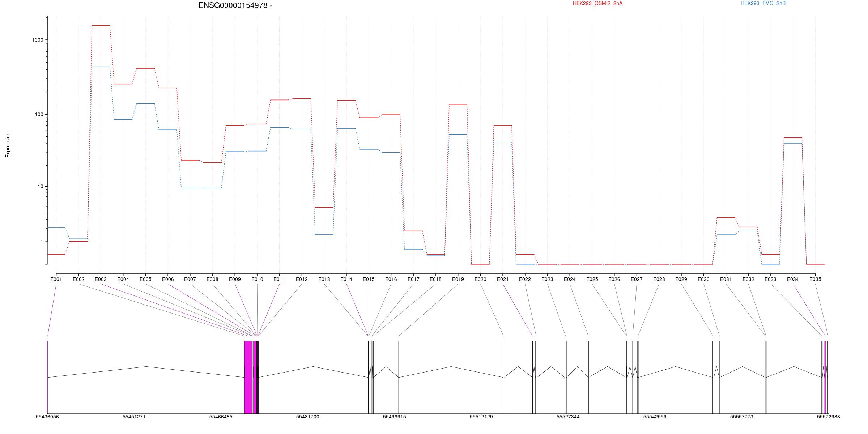Click genomic coordinate 55512129
This screenshot has height=434, width=868.
click(481, 417)
